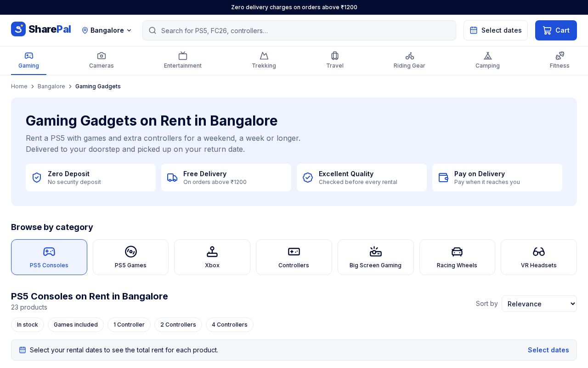
Task: Click the '23 products' count text
Action: pos(29,307)
